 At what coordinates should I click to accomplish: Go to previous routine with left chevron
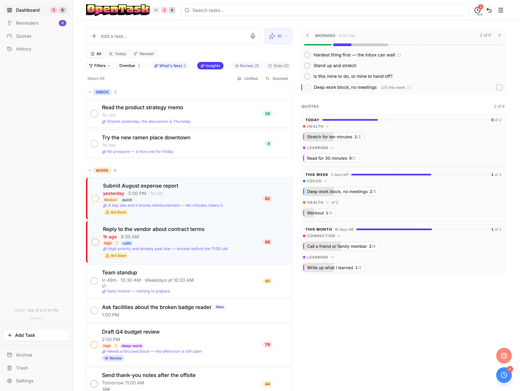click(307, 35)
